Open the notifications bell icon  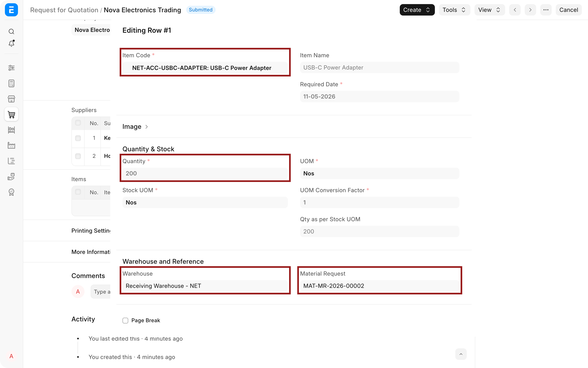11,43
